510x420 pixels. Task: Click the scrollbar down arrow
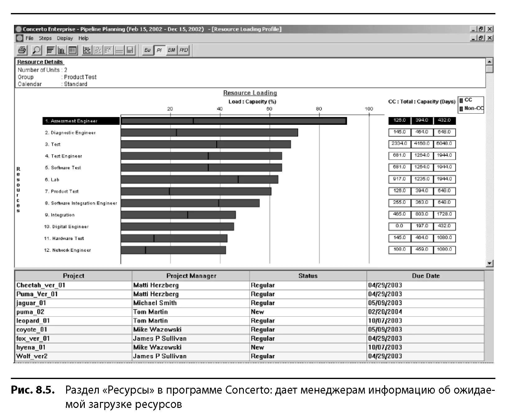click(x=490, y=263)
